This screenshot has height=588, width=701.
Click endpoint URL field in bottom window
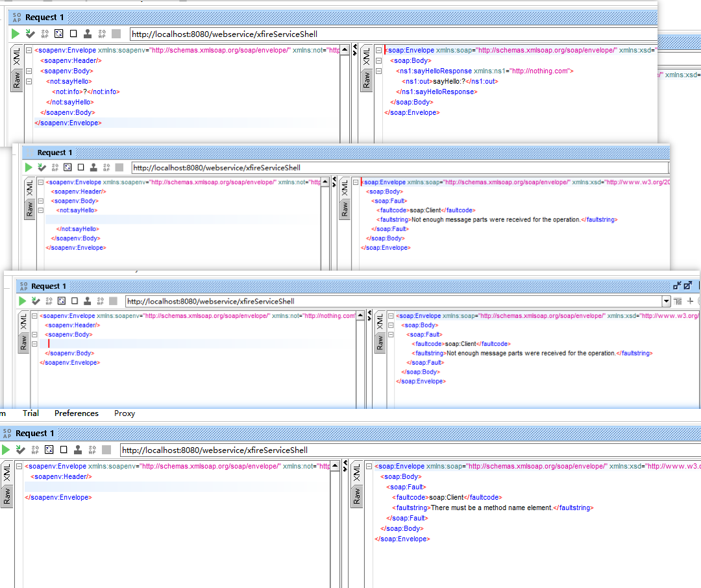(x=410, y=450)
